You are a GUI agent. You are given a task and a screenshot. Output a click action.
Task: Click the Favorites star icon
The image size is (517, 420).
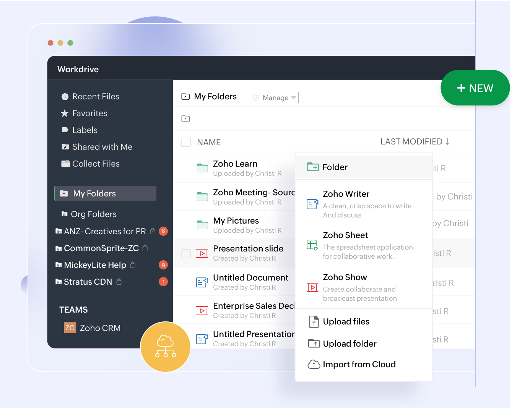point(65,113)
